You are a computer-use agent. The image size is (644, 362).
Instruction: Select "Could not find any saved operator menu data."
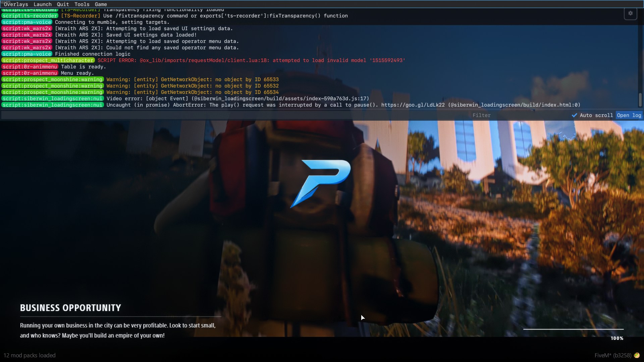point(172,48)
